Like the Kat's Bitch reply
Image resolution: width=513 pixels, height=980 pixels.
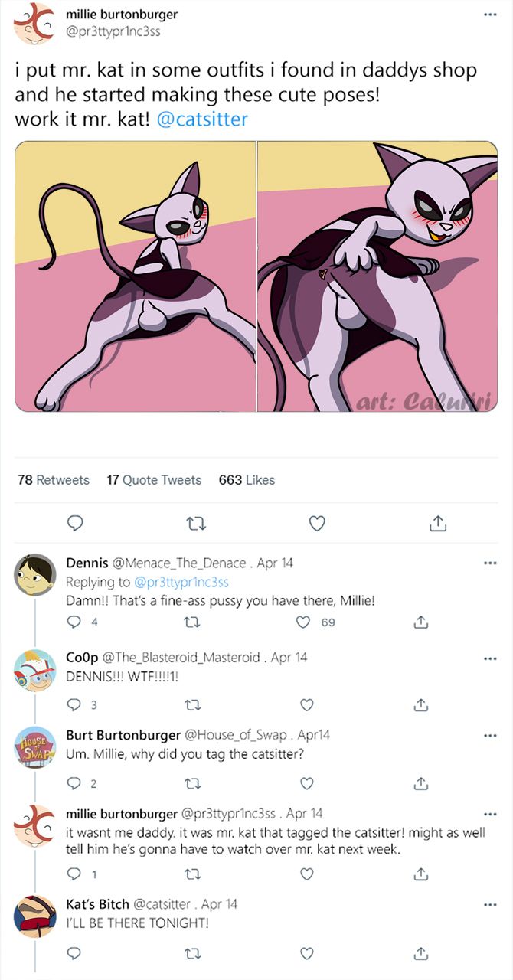pyautogui.click(x=306, y=953)
